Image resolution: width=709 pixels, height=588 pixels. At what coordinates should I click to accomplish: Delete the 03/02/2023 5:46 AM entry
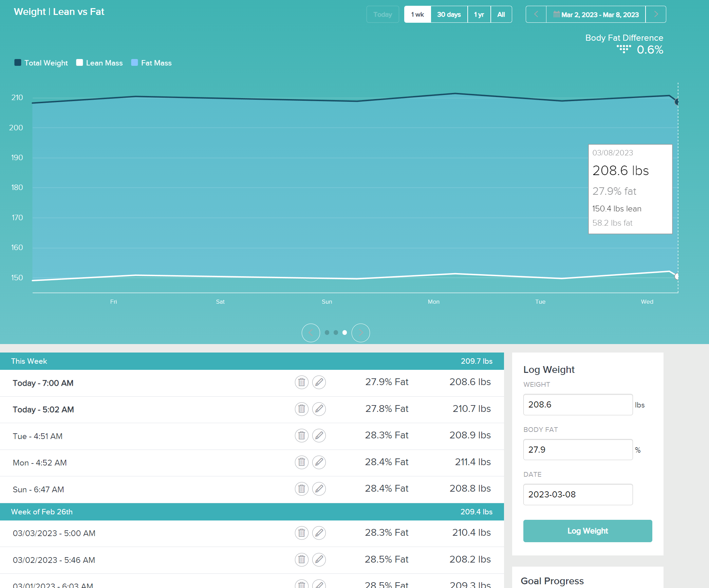(301, 559)
